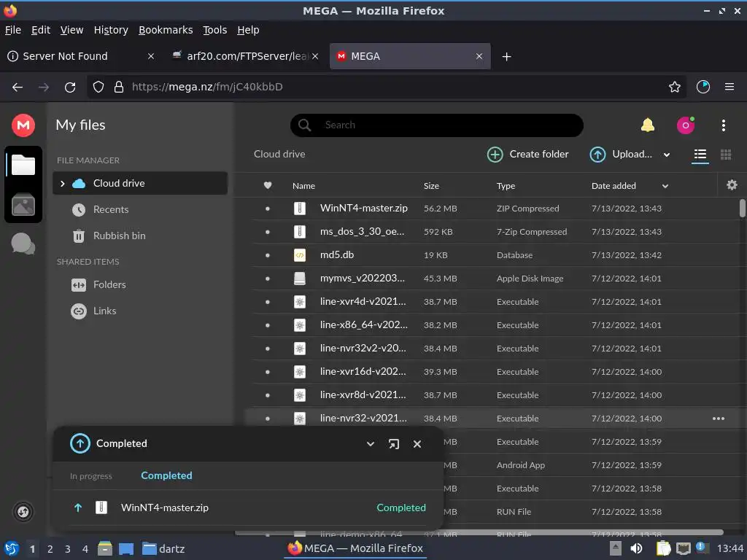Expand the Cloud drive tree chevron
747x560 pixels.
63,183
